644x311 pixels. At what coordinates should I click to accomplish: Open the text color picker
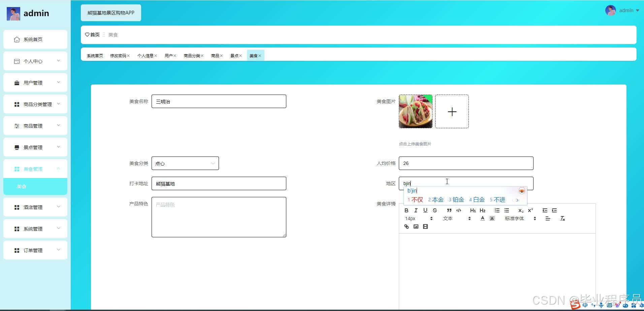[x=482, y=218]
